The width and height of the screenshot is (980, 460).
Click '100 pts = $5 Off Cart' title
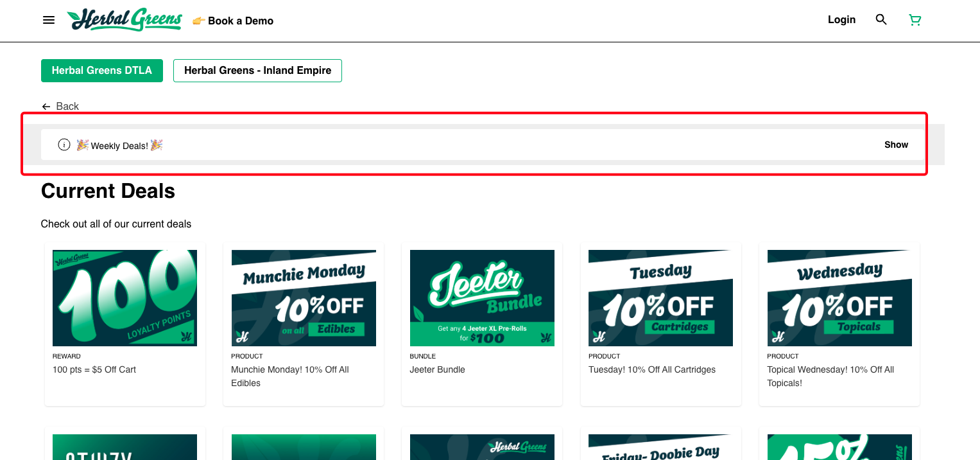tap(94, 369)
